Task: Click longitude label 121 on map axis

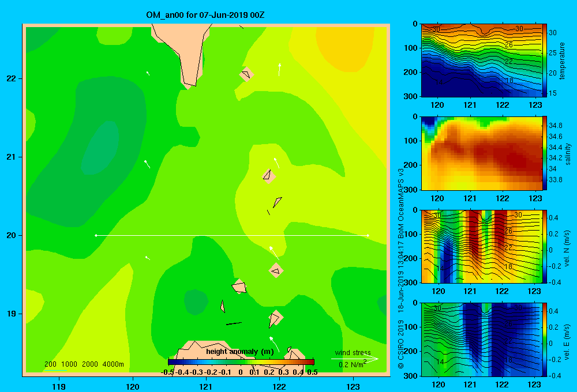Action: click(x=206, y=386)
